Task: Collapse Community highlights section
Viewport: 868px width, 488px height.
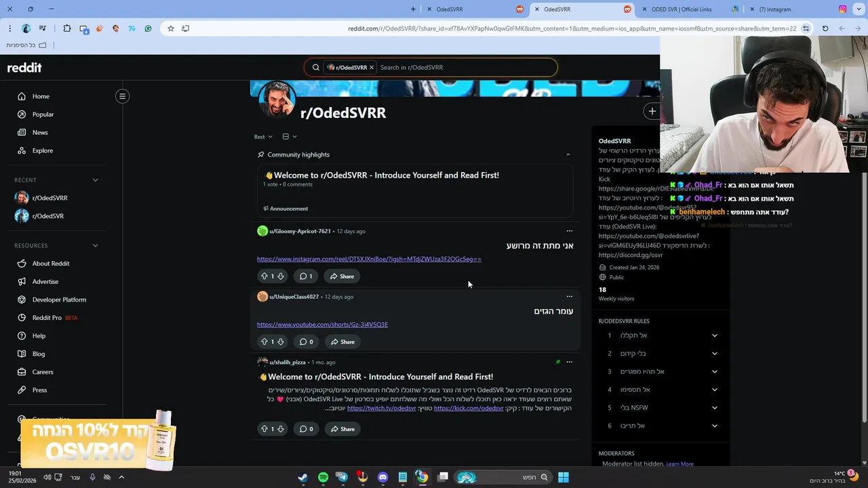Action: (x=568, y=155)
